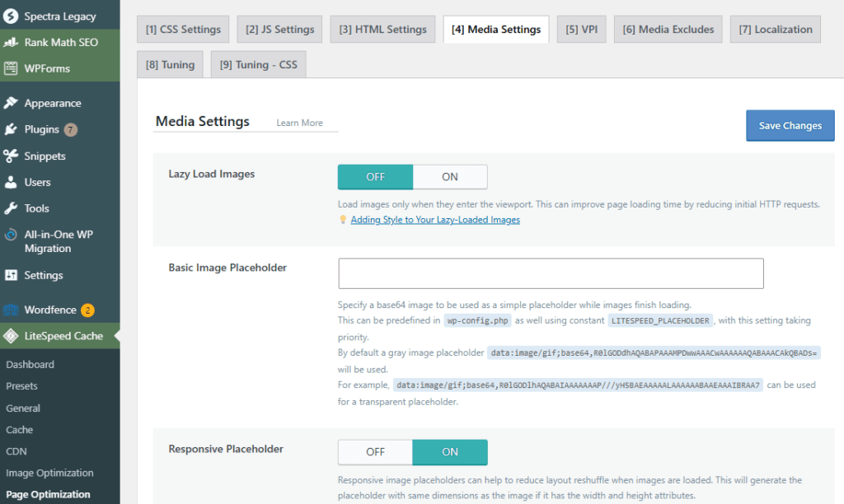Click the gray placeholder base64 code ending QBADs=
844x504 pixels.
click(x=654, y=352)
